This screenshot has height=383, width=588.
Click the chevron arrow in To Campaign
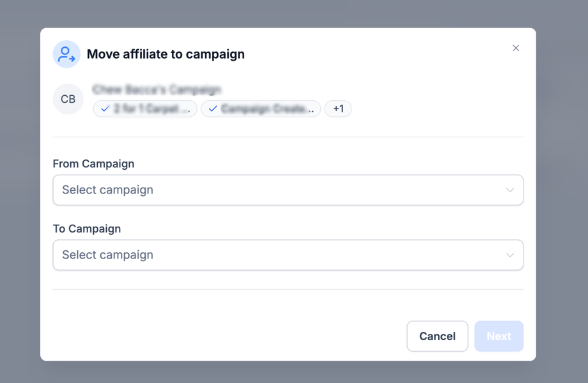point(510,255)
